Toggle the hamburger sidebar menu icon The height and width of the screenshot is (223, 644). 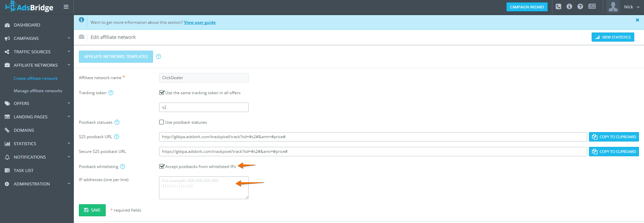coord(66,7)
